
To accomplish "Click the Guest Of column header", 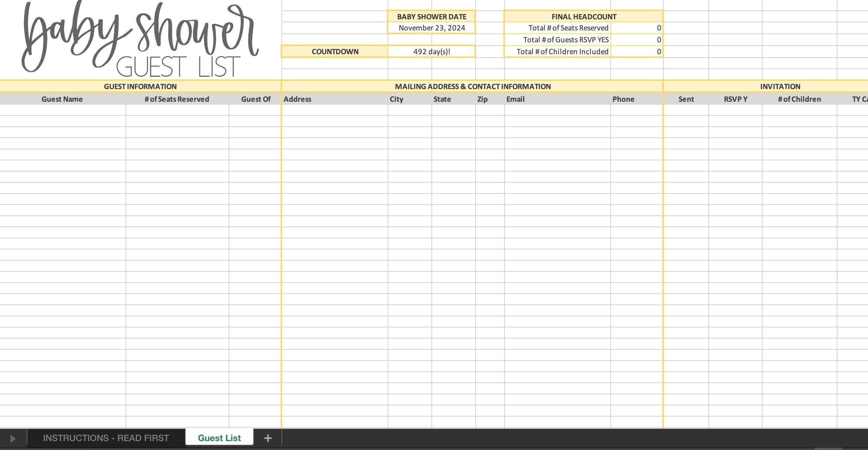I will (x=255, y=99).
